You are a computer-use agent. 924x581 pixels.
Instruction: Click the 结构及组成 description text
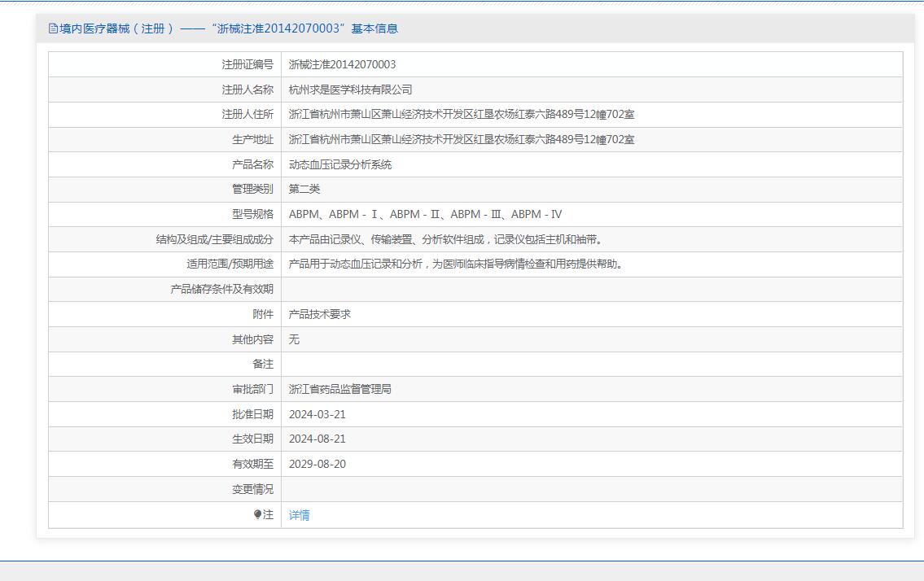point(445,239)
